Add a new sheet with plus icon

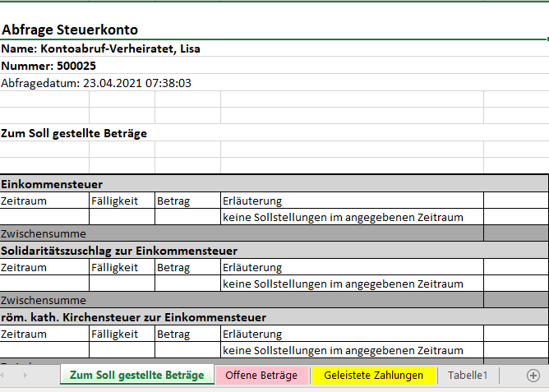(x=533, y=376)
